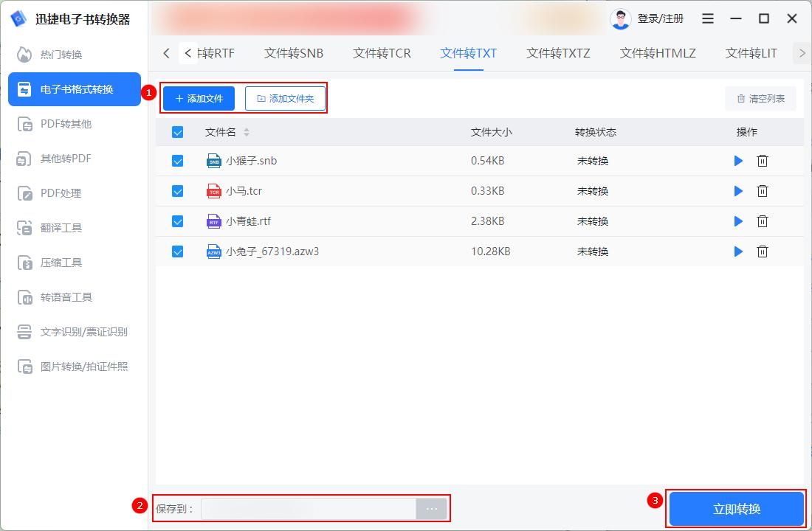The height and width of the screenshot is (531, 812).
Task: Uncheck the 小青蛙.rtf file checkbox
Action: pos(178,221)
